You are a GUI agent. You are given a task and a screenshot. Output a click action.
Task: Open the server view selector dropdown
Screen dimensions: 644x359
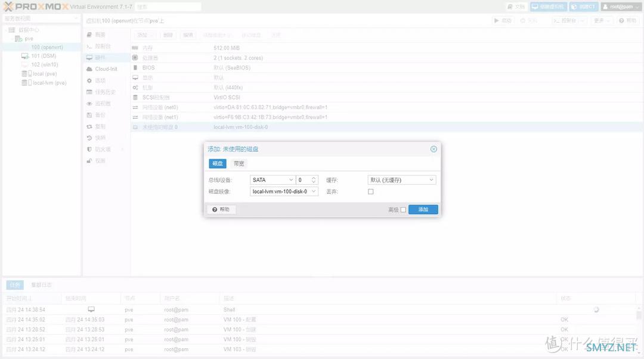tap(41, 18)
